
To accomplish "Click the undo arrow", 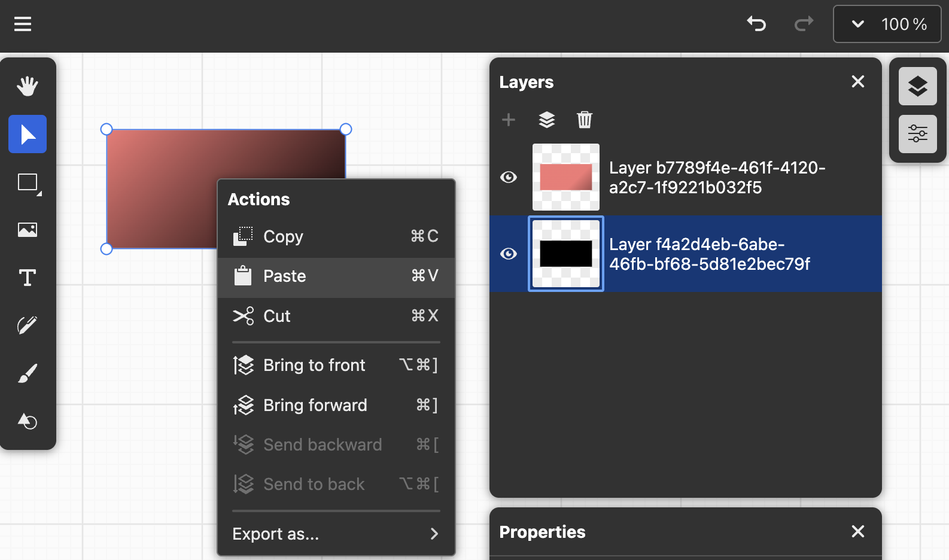I will click(756, 24).
